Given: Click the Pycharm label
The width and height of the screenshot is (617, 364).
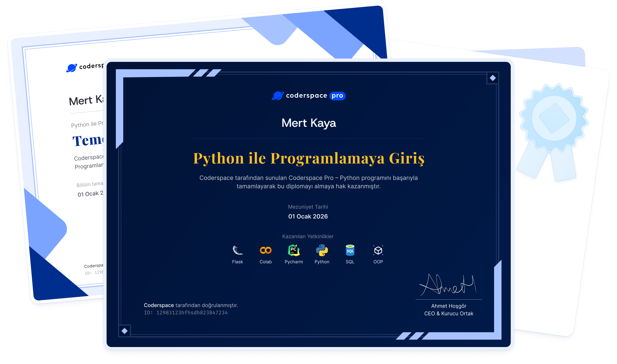Looking at the screenshot, I should tap(294, 262).
